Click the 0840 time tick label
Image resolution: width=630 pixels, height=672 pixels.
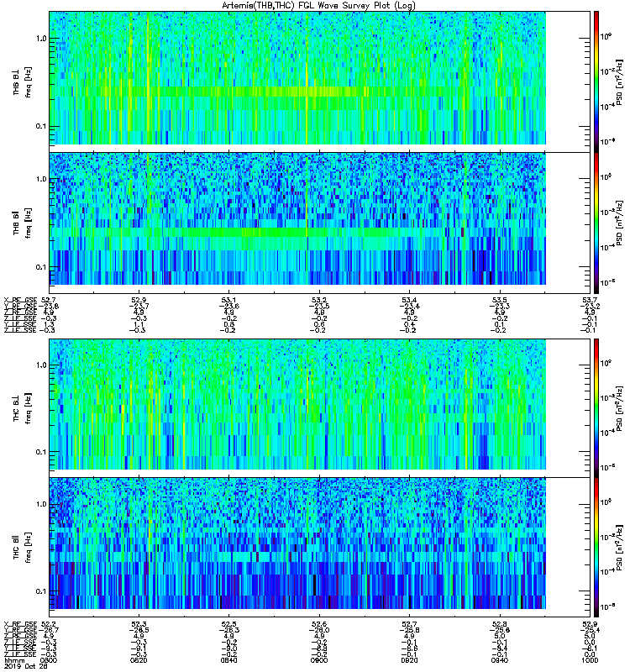click(x=229, y=660)
